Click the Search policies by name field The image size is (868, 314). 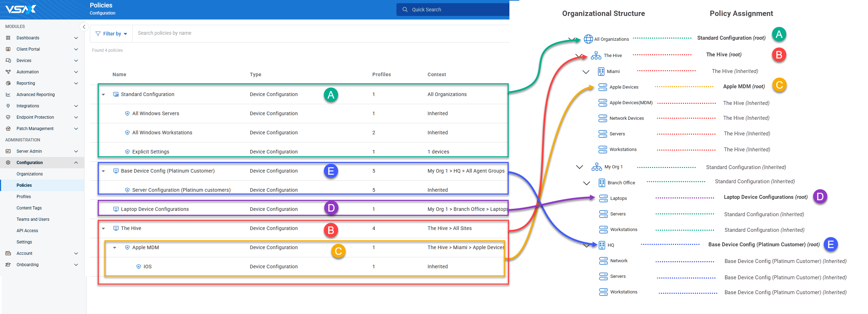[x=321, y=33]
